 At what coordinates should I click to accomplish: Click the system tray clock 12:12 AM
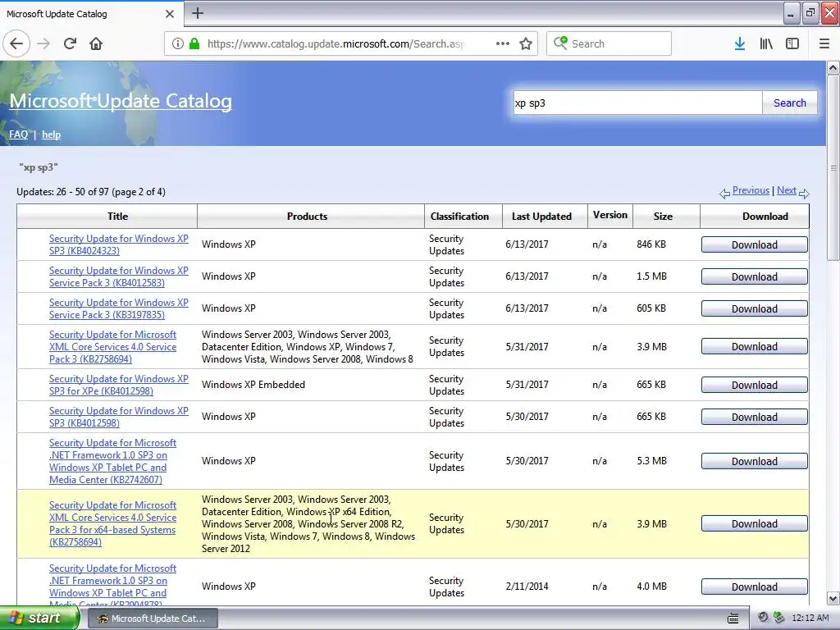(810, 619)
